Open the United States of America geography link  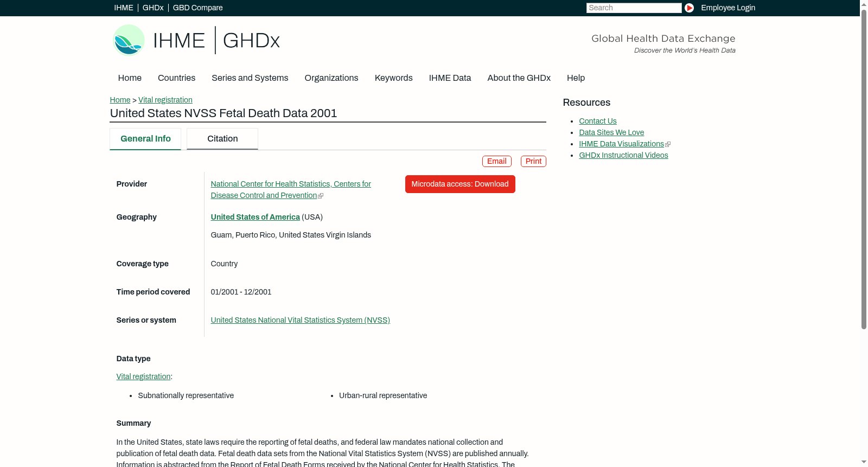click(x=256, y=217)
